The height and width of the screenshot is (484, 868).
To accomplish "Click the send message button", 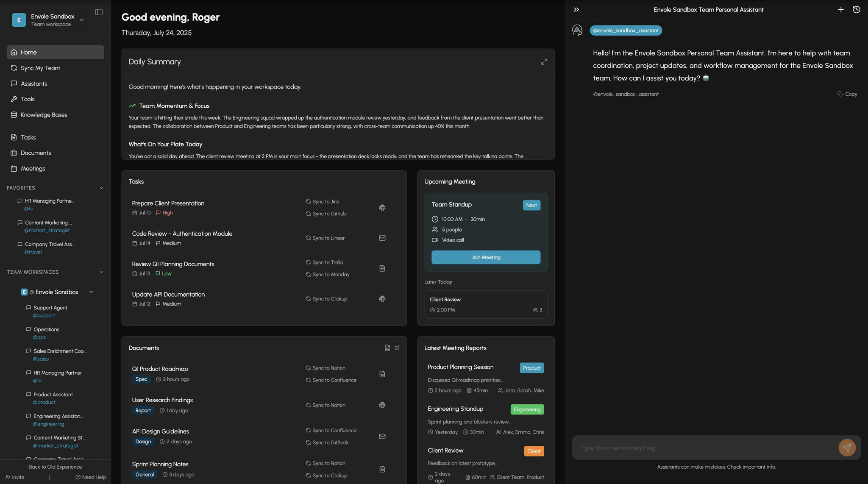I will (x=846, y=447).
